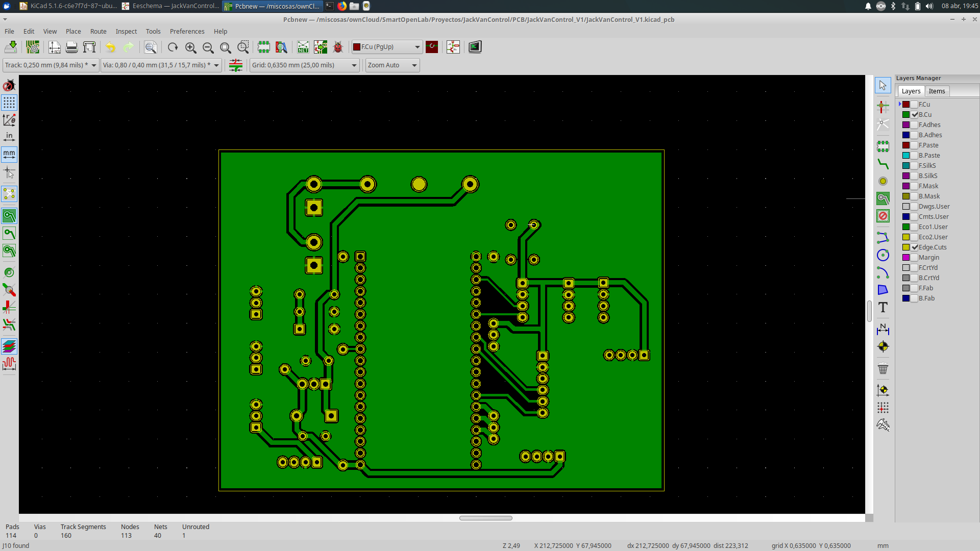This screenshot has height=551, width=980.
Task: Select the Add filled zone tool
Action: click(883, 198)
